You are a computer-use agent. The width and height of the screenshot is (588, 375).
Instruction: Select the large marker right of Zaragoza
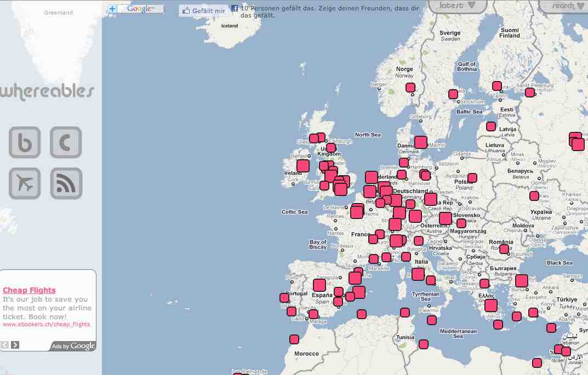(x=355, y=278)
